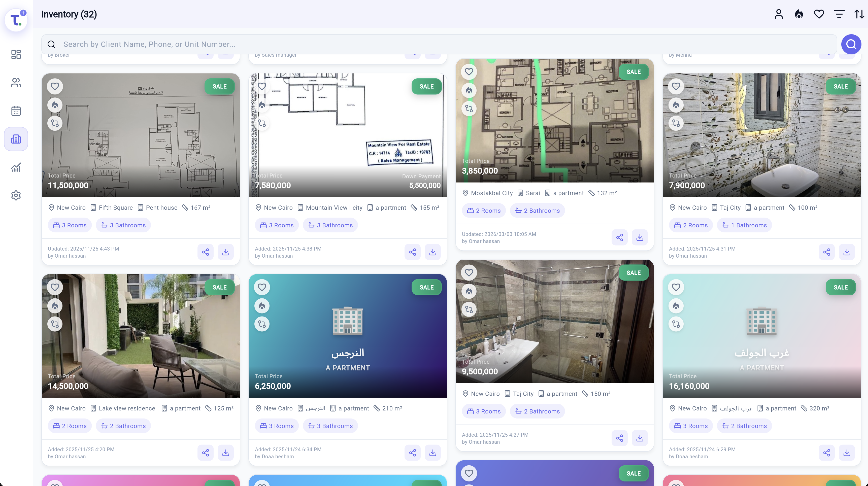This screenshot has height=486, width=868.
Task: Click the 3 Rooms chip on Fifth Square
Action: point(70,225)
